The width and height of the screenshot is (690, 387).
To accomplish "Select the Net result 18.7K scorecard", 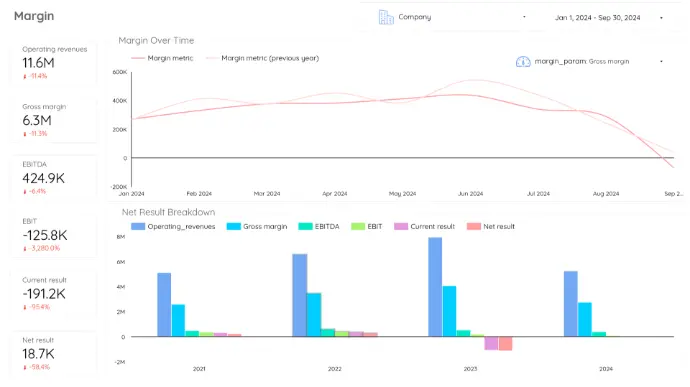I will coord(54,353).
